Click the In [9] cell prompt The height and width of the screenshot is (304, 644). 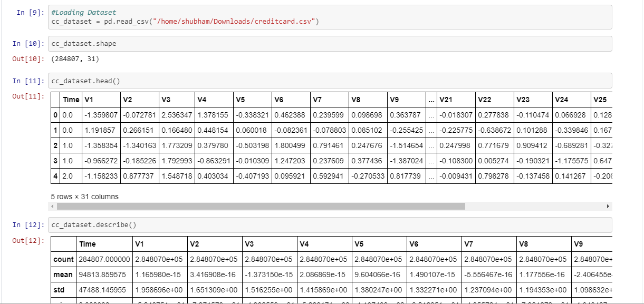(x=29, y=12)
